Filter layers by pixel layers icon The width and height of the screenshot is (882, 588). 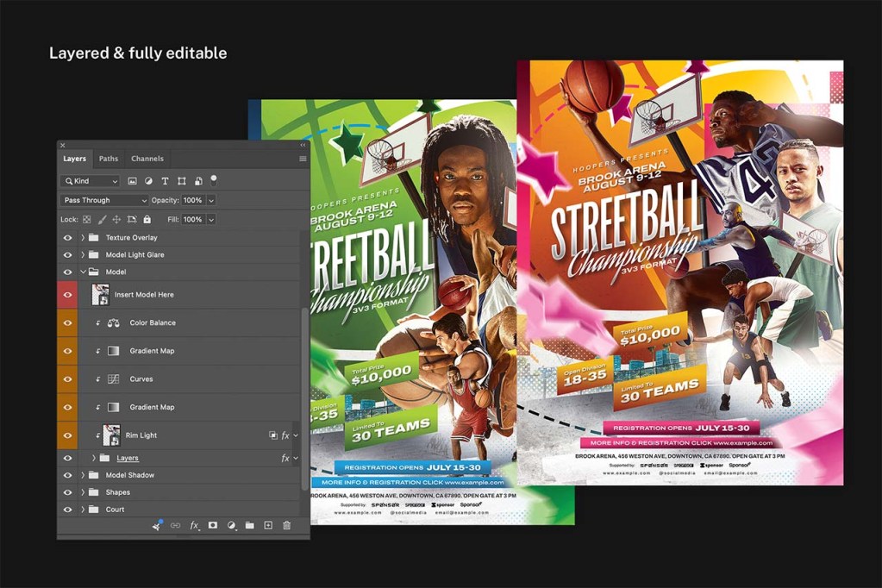(x=132, y=181)
